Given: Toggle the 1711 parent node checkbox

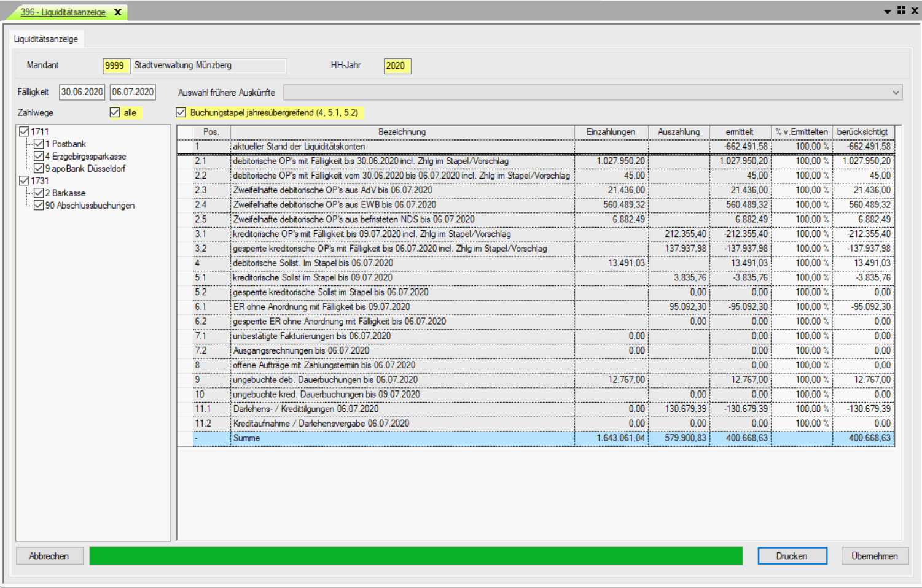Looking at the screenshot, I should (24, 131).
